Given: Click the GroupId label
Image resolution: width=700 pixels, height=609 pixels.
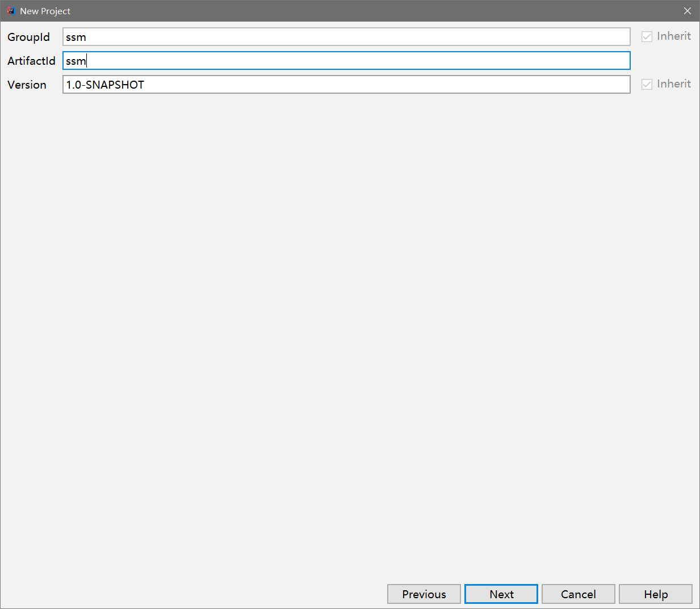Looking at the screenshot, I should 28,37.
